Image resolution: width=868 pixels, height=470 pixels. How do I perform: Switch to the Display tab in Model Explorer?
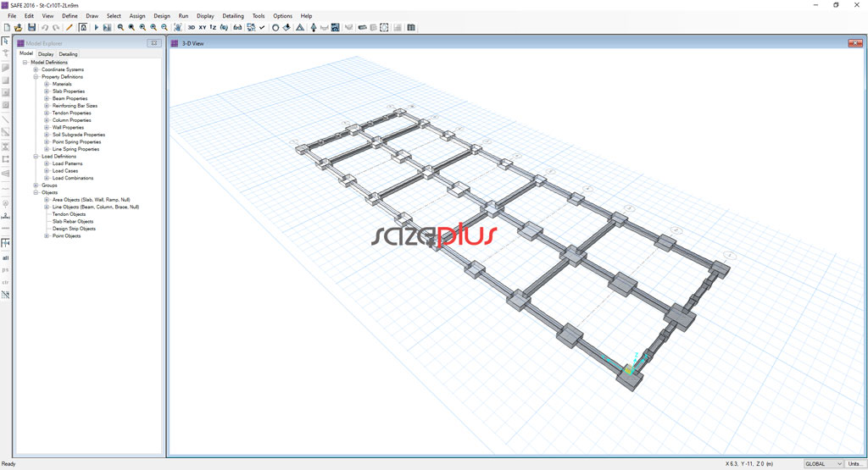click(46, 54)
